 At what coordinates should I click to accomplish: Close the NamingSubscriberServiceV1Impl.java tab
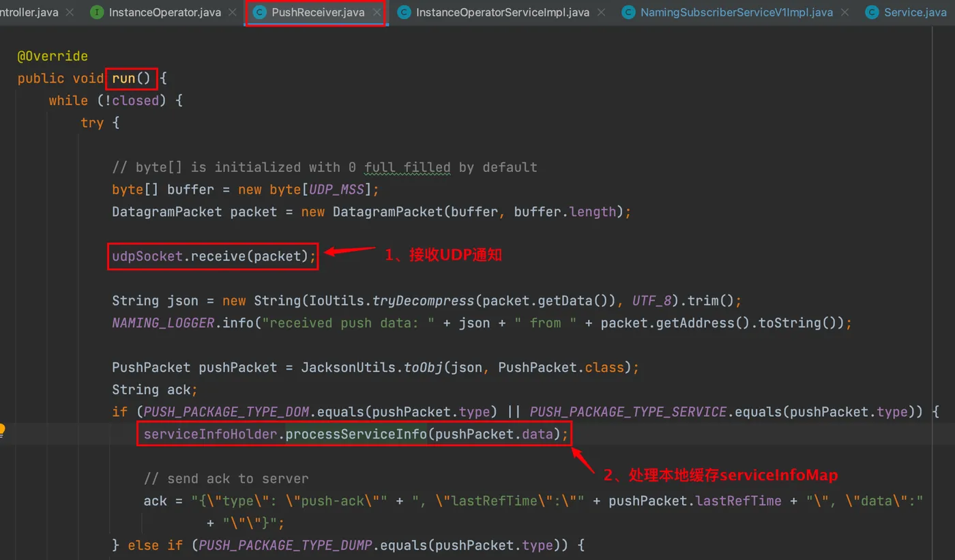click(846, 12)
